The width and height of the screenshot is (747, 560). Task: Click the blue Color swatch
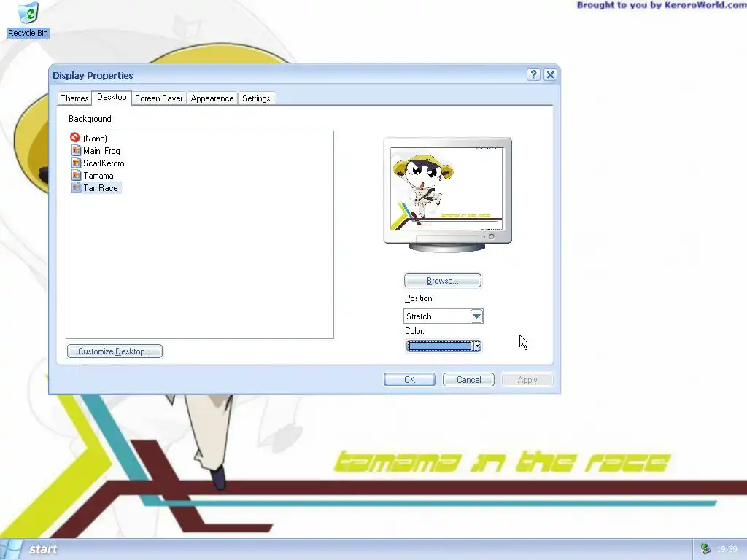pyautogui.click(x=439, y=346)
